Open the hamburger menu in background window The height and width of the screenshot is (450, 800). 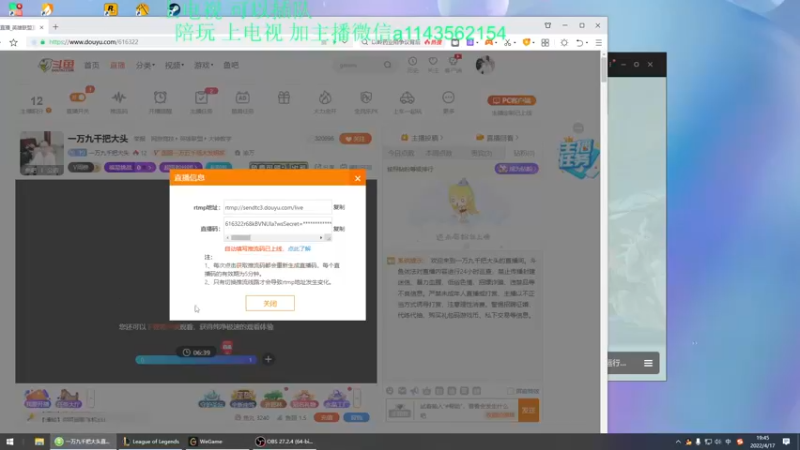click(648, 363)
